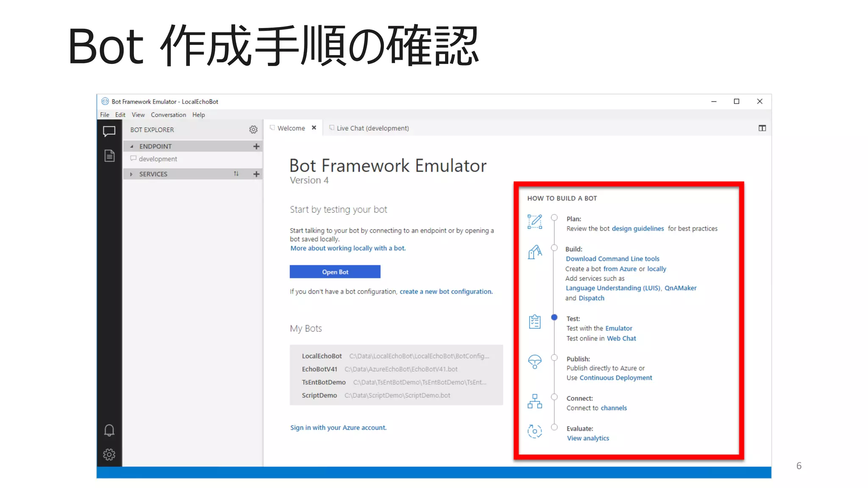Viewport: 868px width, 488px height.
Task: Toggle split editor layout icon
Action: click(x=762, y=128)
